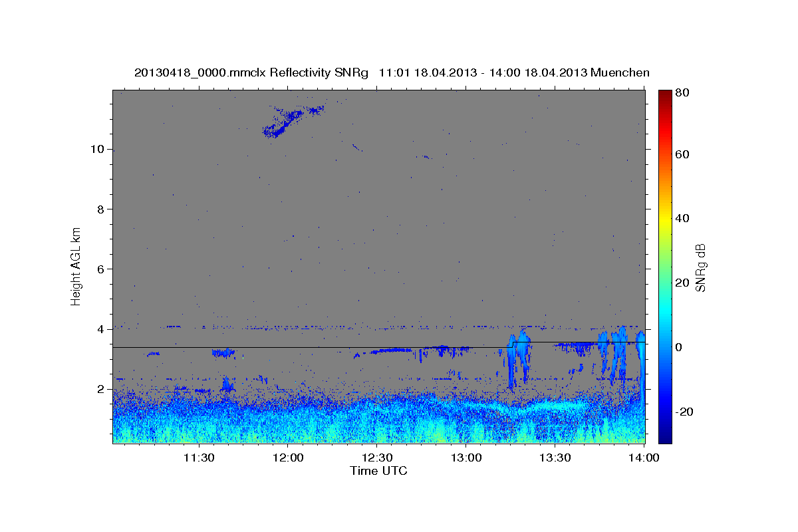Click the 'SNRg dB' colorbar label
The image size is (798, 532).
pyautogui.click(x=700, y=267)
